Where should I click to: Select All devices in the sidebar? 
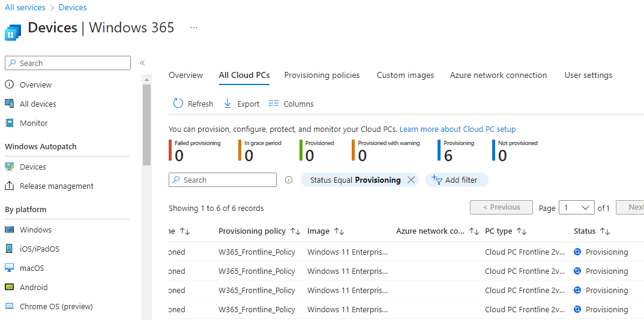38,104
